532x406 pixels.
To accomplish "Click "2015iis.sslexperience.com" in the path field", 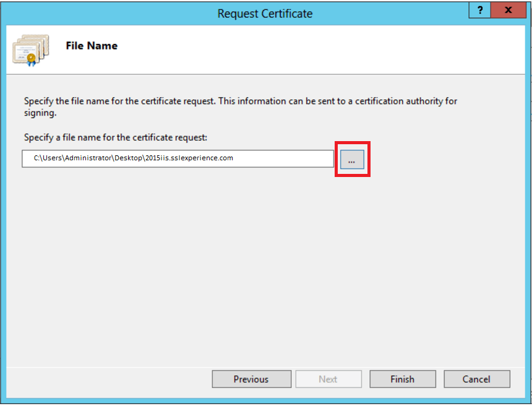I will pos(188,158).
